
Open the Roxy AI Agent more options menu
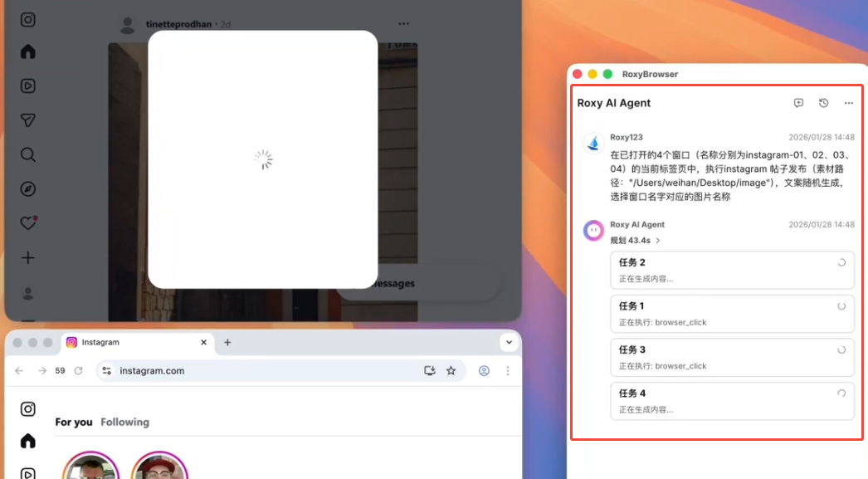pyautogui.click(x=848, y=103)
